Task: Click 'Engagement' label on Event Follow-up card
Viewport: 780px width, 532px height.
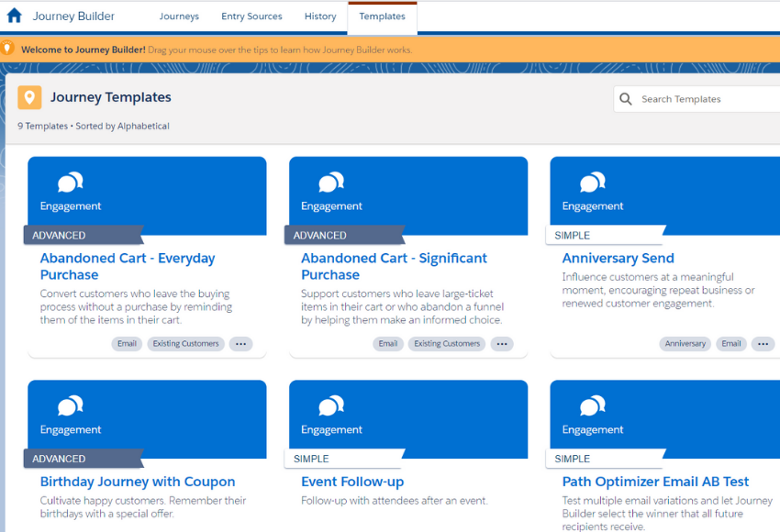Action: tap(331, 430)
